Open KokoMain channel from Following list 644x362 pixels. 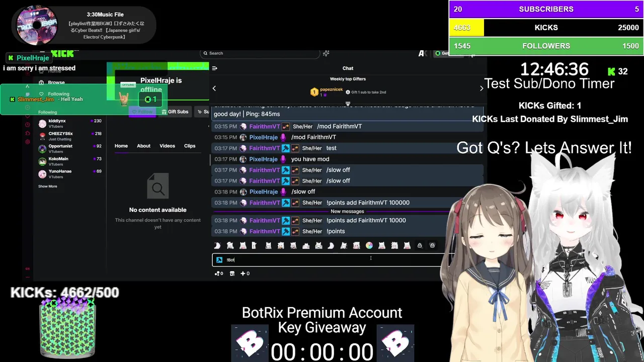(70, 161)
